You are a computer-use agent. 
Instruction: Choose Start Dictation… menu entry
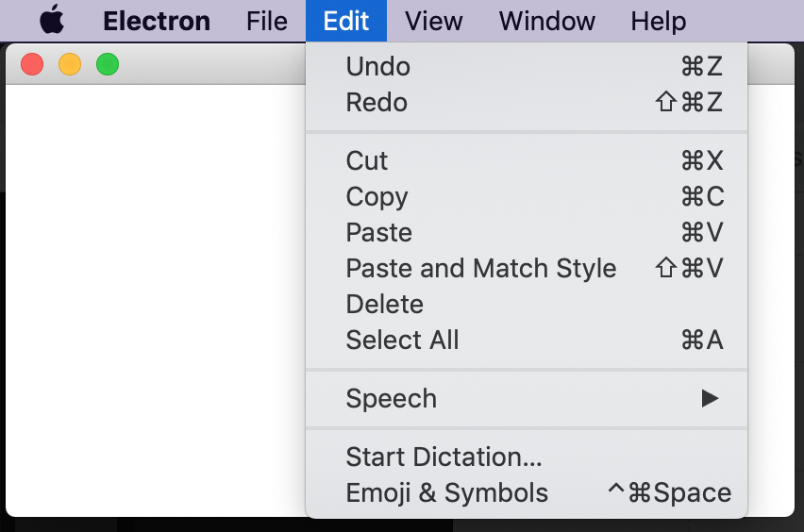point(527,457)
